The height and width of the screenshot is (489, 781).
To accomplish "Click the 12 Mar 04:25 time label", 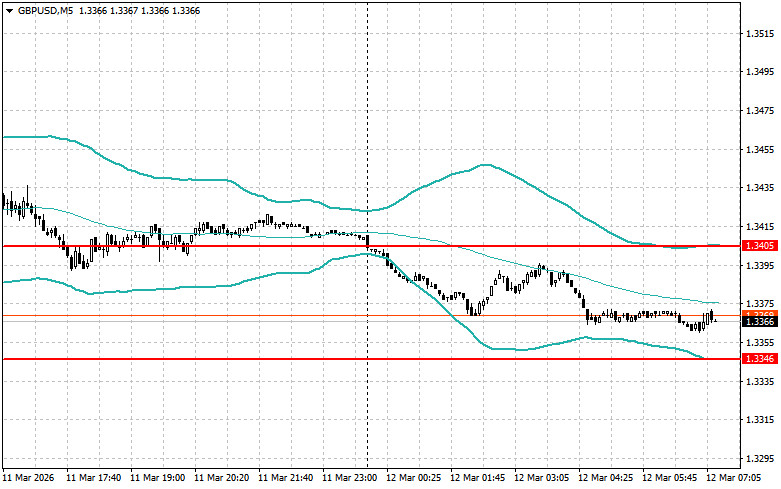I will point(605,478).
